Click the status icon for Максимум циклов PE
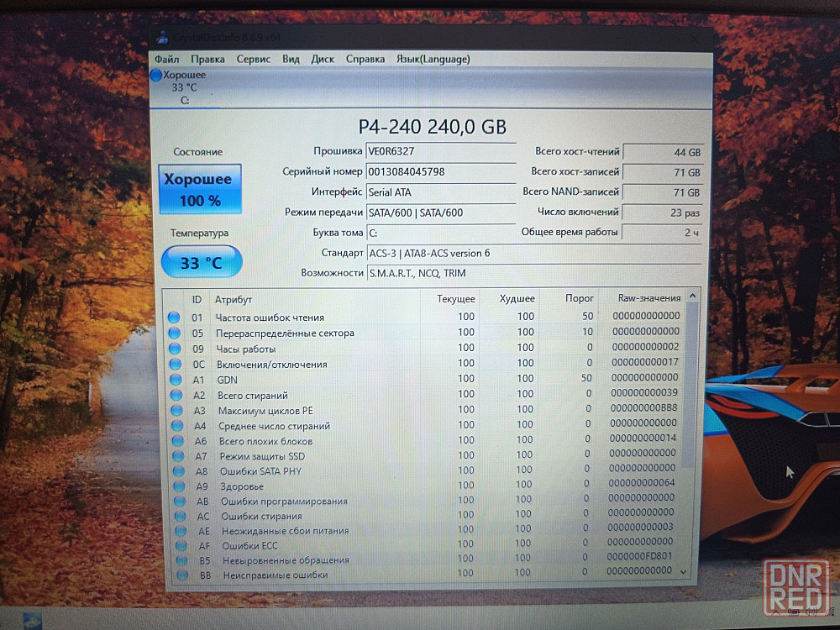This screenshot has height=630, width=840. pos(176,411)
